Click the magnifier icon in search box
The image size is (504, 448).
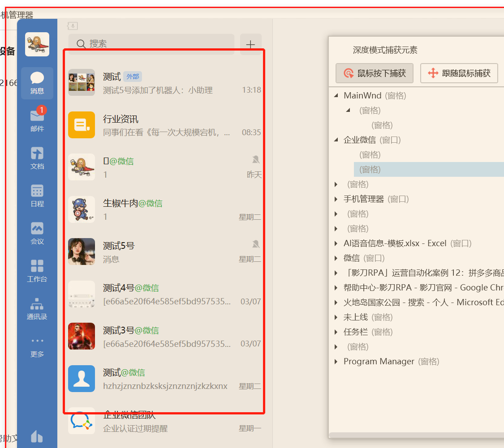click(81, 44)
